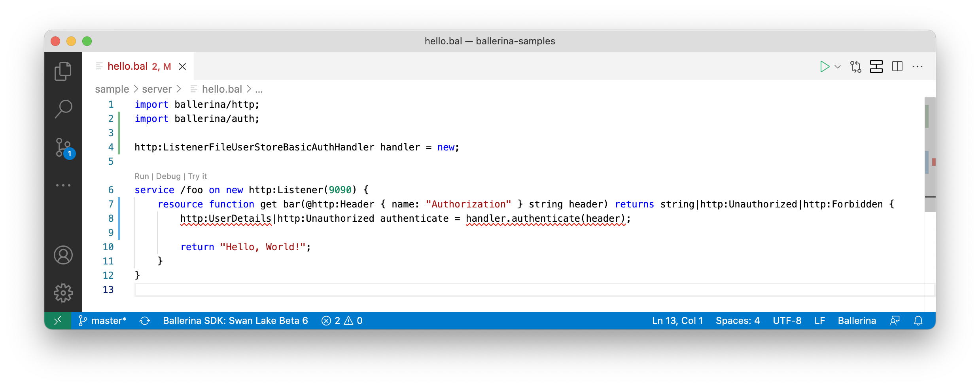The height and width of the screenshot is (388, 980).
Task: Go to line via Ln 13, Col 1
Action: point(677,321)
